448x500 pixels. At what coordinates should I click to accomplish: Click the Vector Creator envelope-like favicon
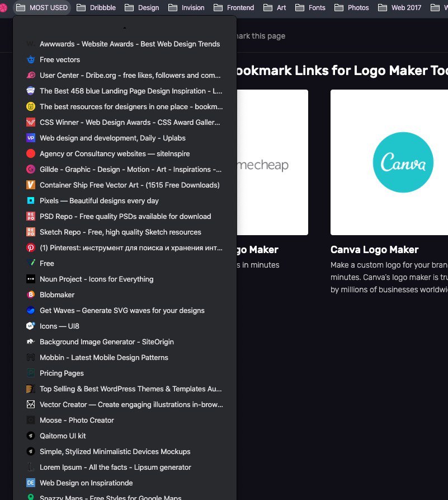31,404
